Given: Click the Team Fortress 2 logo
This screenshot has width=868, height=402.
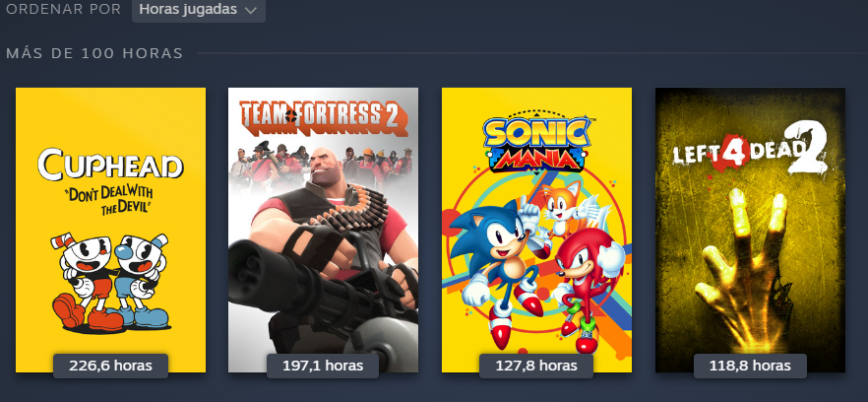Looking at the screenshot, I should coord(324,118).
